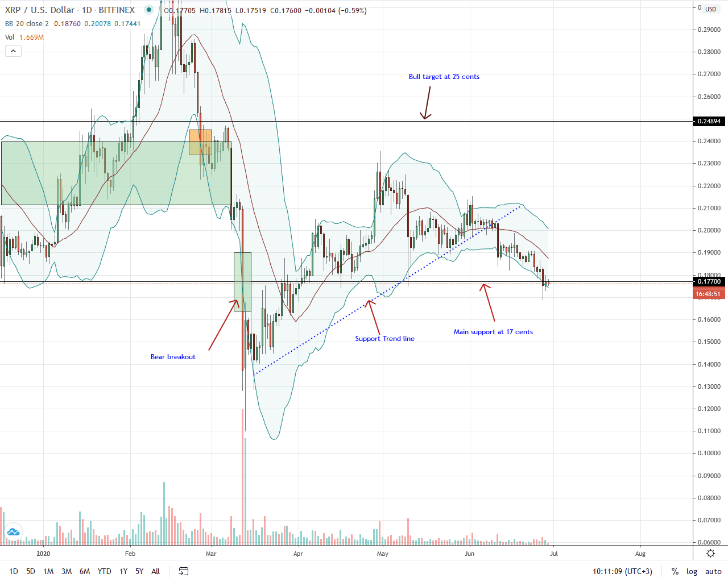Collapse the indicator legend with the caret button
The image size is (728, 582).
[13, 51]
